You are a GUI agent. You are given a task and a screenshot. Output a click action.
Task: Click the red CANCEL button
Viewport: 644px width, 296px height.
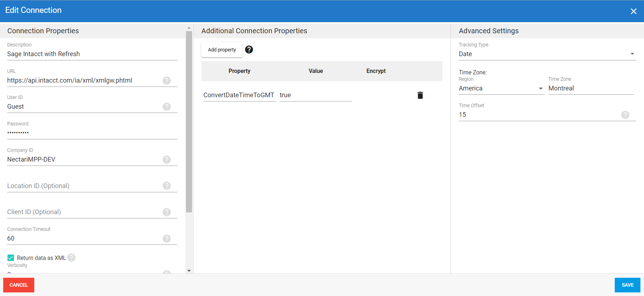pyautogui.click(x=19, y=285)
